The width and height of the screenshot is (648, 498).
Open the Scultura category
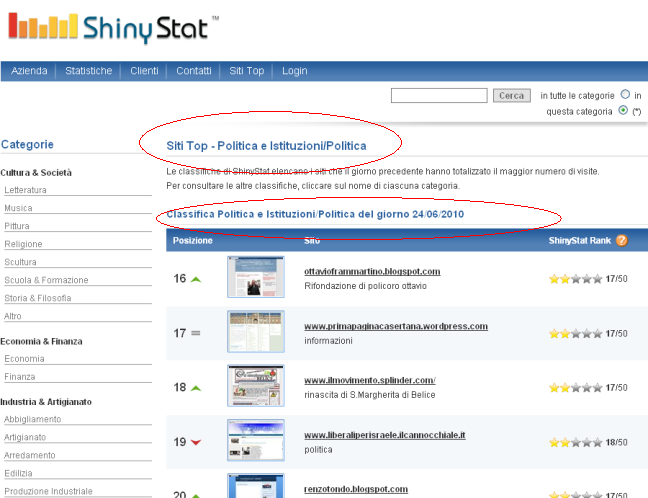click(20, 262)
